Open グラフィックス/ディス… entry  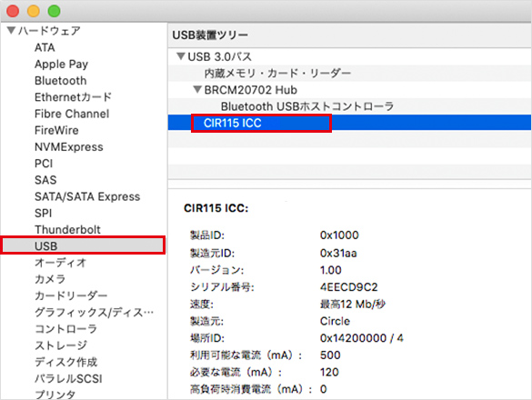(94, 312)
